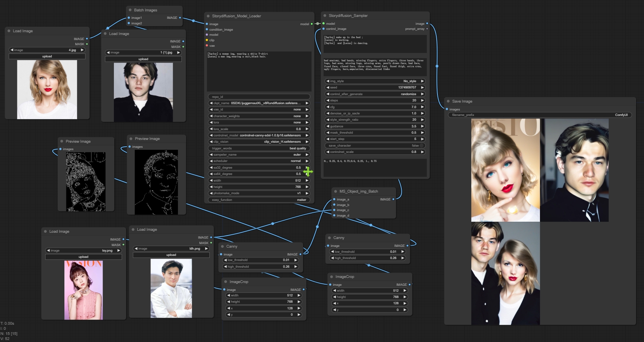The height and width of the screenshot is (342, 644).
Task: Click the IMAGE output port on Batch Images
Action: point(180,18)
